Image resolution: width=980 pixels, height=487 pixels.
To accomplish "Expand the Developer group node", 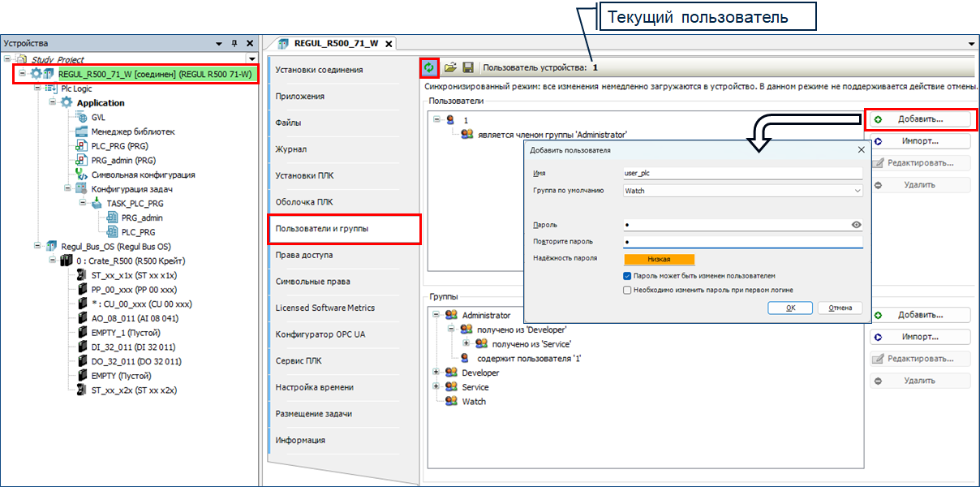I will (437, 373).
